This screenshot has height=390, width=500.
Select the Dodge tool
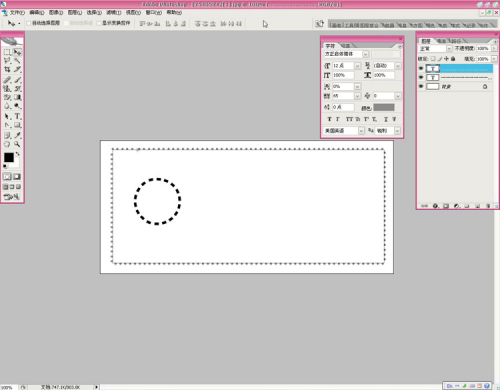point(17,106)
